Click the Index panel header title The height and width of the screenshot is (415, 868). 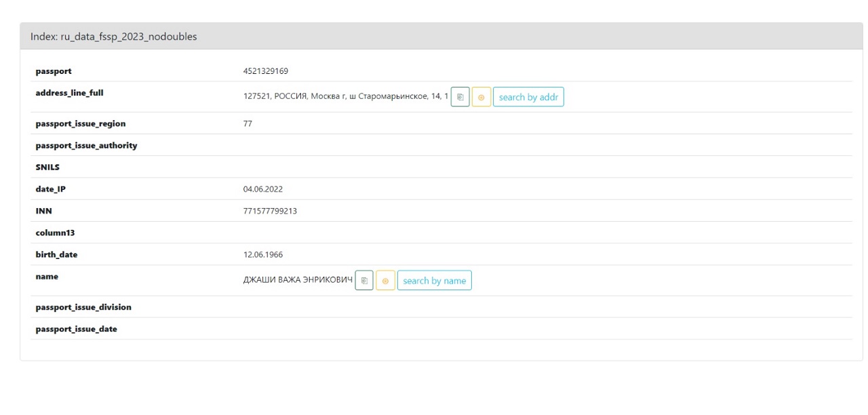click(x=113, y=37)
